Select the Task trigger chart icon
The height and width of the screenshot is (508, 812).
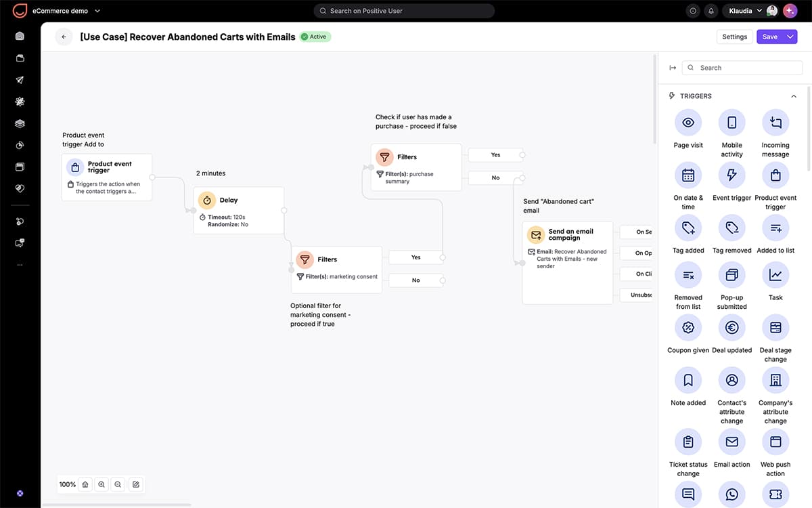click(775, 275)
